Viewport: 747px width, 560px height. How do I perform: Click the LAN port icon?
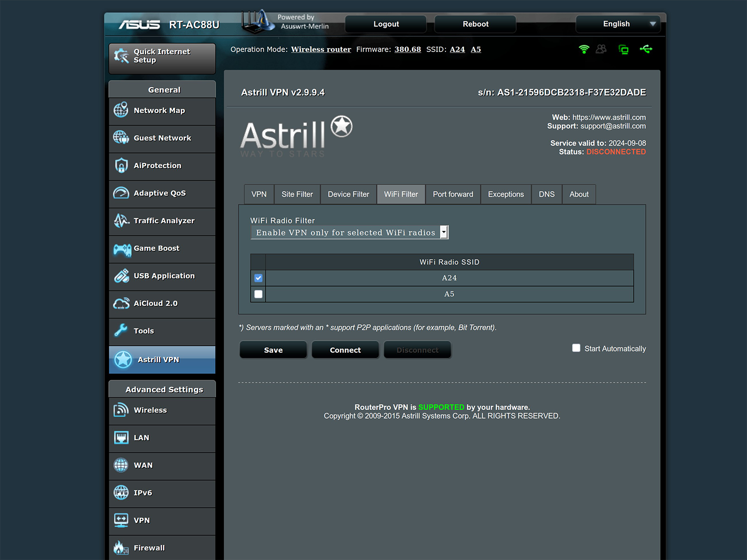tap(121, 438)
